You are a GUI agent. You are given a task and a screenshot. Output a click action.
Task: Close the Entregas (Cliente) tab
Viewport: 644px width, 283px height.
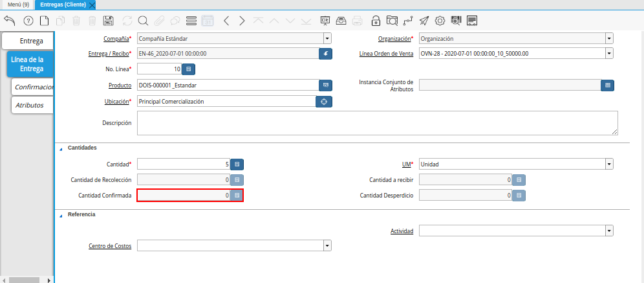[x=92, y=5]
